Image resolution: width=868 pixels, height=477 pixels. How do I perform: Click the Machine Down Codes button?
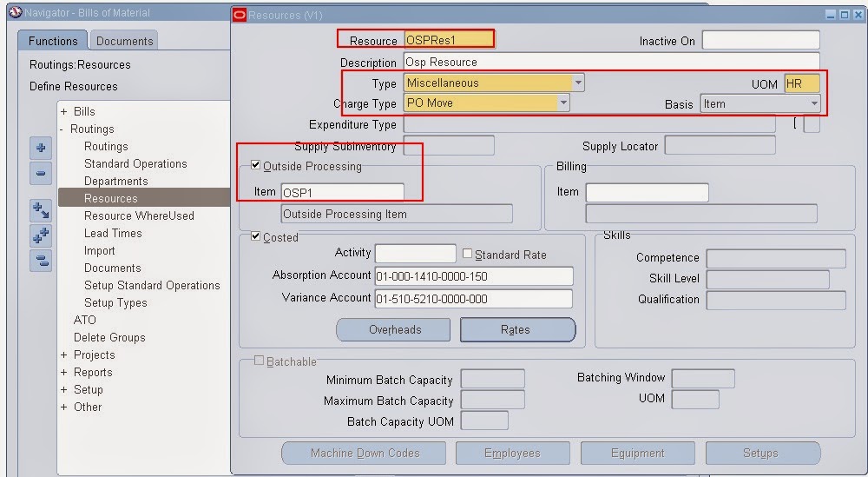pyautogui.click(x=365, y=454)
